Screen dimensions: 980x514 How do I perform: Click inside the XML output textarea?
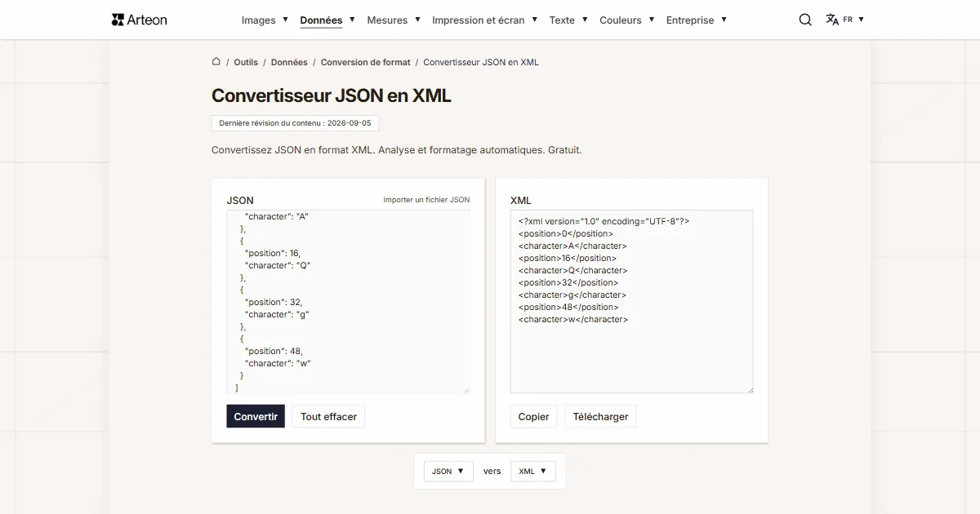pos(631,302)
